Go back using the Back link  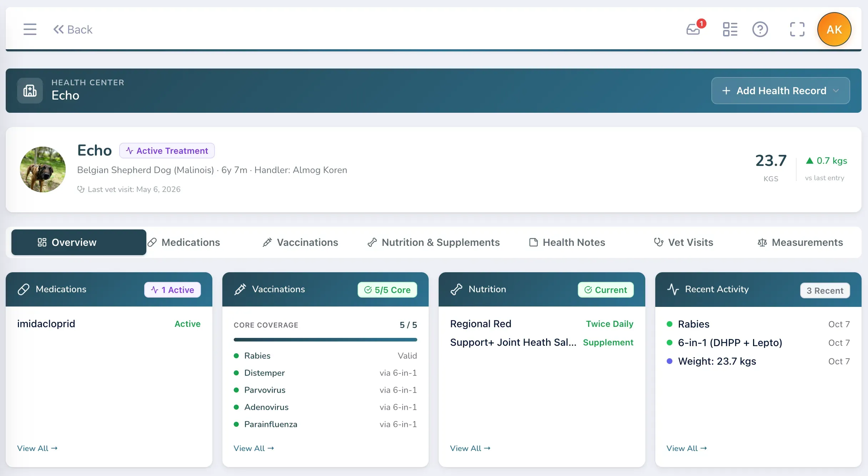[x=73, y=29]
